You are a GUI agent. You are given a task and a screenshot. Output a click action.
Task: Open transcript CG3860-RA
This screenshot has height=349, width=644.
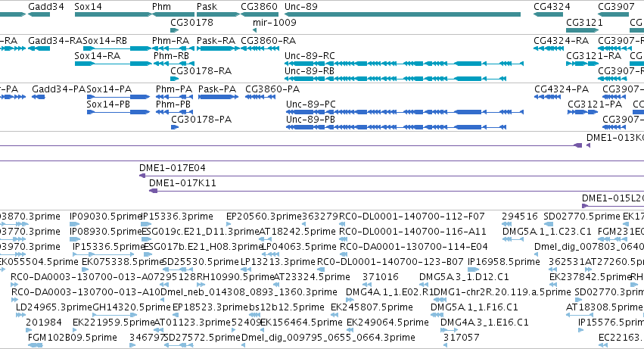pyautogui.click(x=268, y=40)
